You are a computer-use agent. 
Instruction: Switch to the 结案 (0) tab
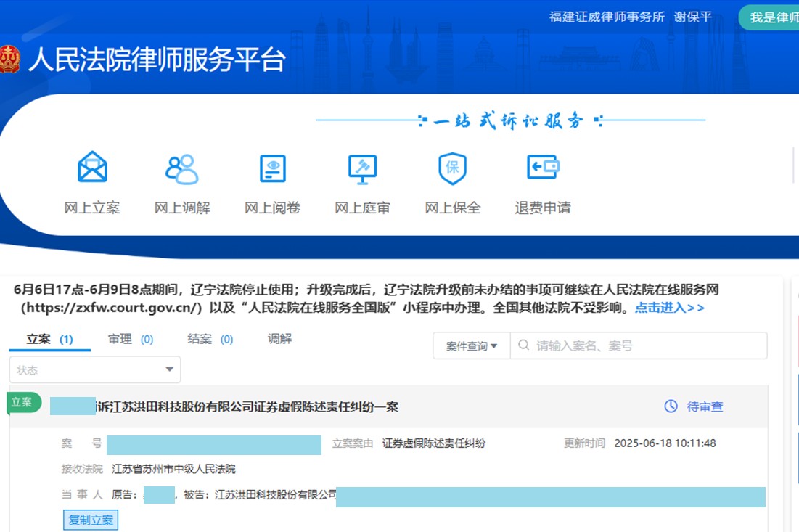pos(210,340)
